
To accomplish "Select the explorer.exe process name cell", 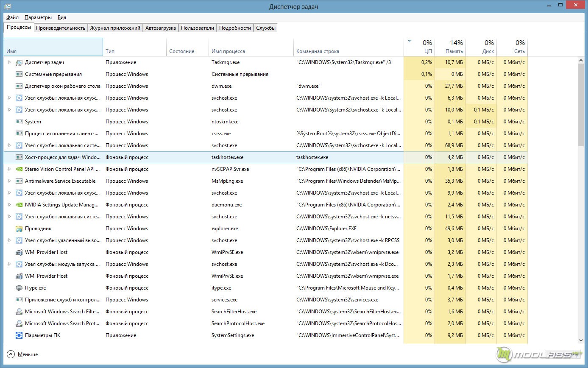I will tap(251, 229).
